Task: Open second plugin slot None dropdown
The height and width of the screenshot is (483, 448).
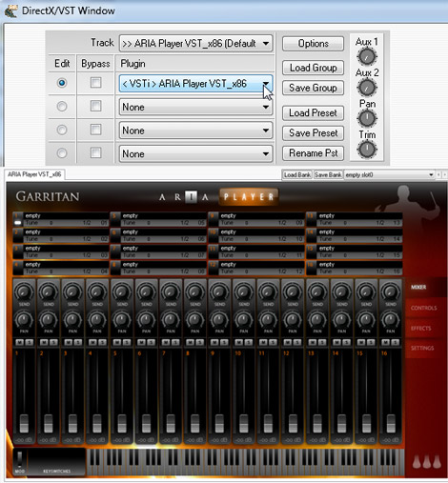Action: coord(195,107)
